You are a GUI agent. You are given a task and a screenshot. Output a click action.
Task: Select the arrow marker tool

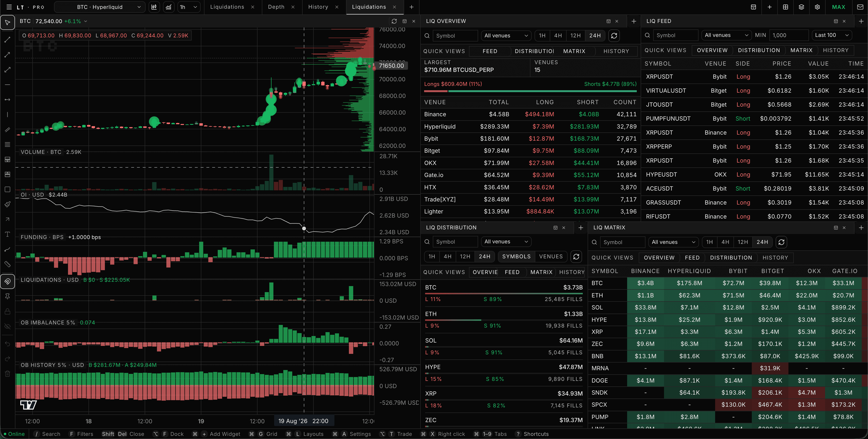(x=7, y=219)
